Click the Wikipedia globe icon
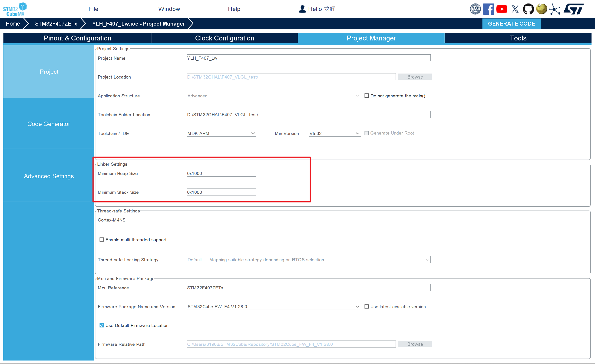Viewport: 595px width, 364px height. [x=541, y=9]
